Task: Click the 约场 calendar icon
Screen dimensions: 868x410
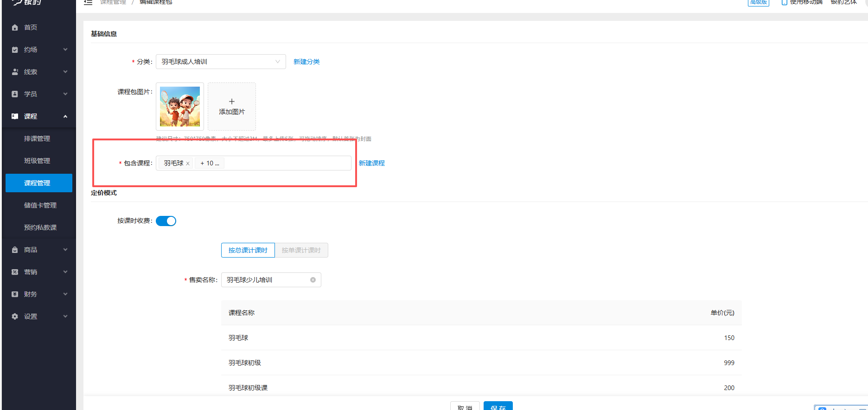Action: (x=15, y=50)
